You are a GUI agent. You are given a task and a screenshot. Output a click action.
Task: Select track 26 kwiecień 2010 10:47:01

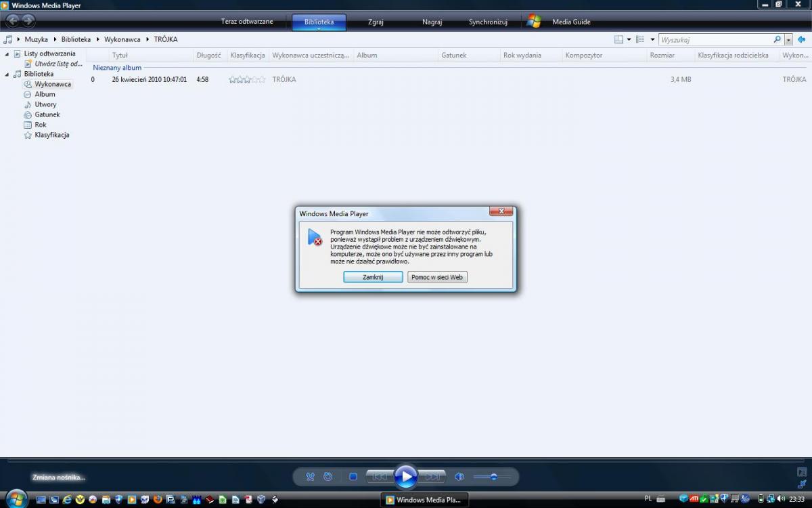pyautogui.click(x=150, y=79)
